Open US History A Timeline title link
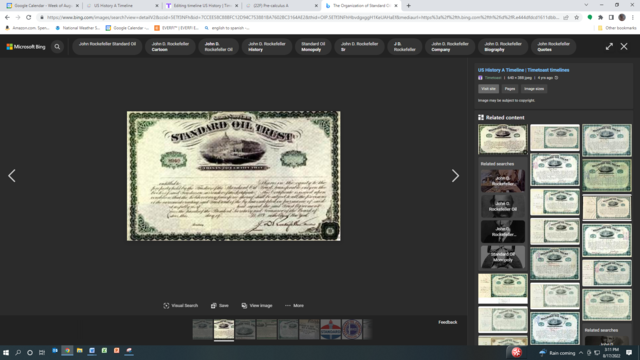 click(523, 70)
